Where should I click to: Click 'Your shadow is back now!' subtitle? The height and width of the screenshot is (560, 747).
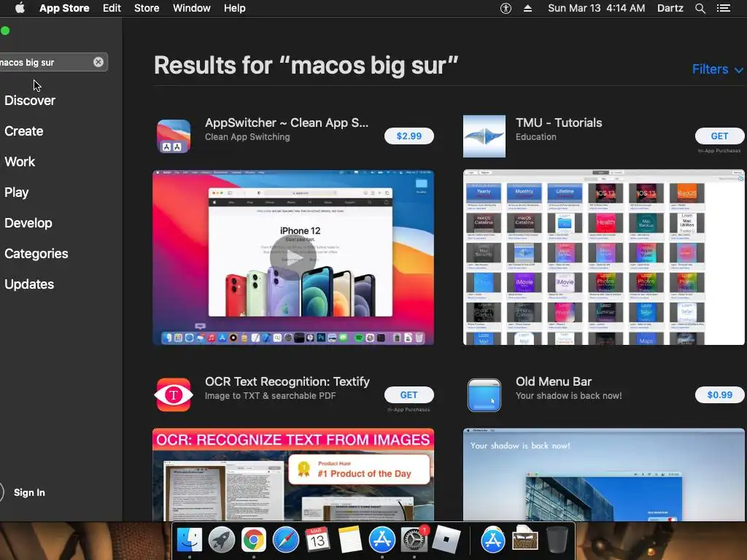(568, 396)
